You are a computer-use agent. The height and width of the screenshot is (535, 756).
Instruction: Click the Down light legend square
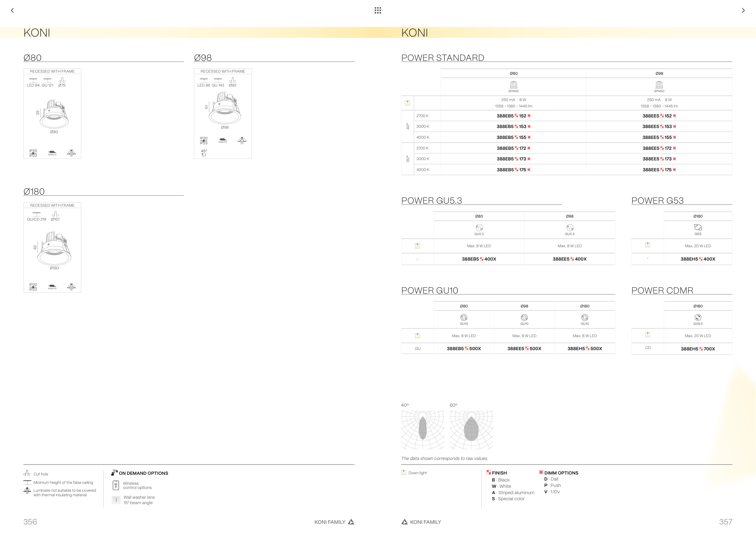pos(404,472)
